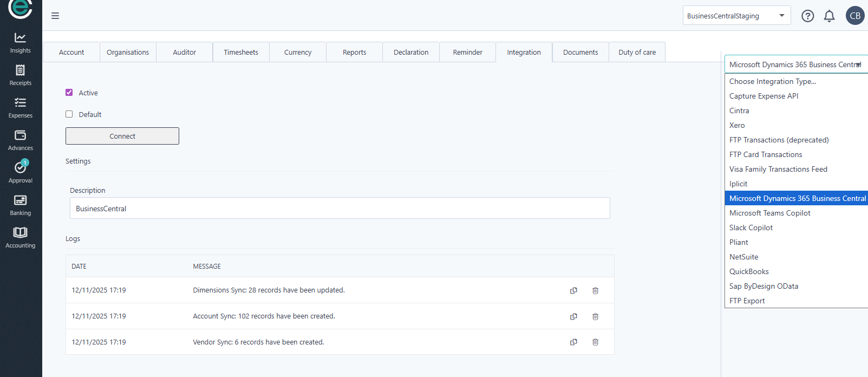Click the MESSAGE column header
Screen dimensions: 868x377
(x=207, y=266)
